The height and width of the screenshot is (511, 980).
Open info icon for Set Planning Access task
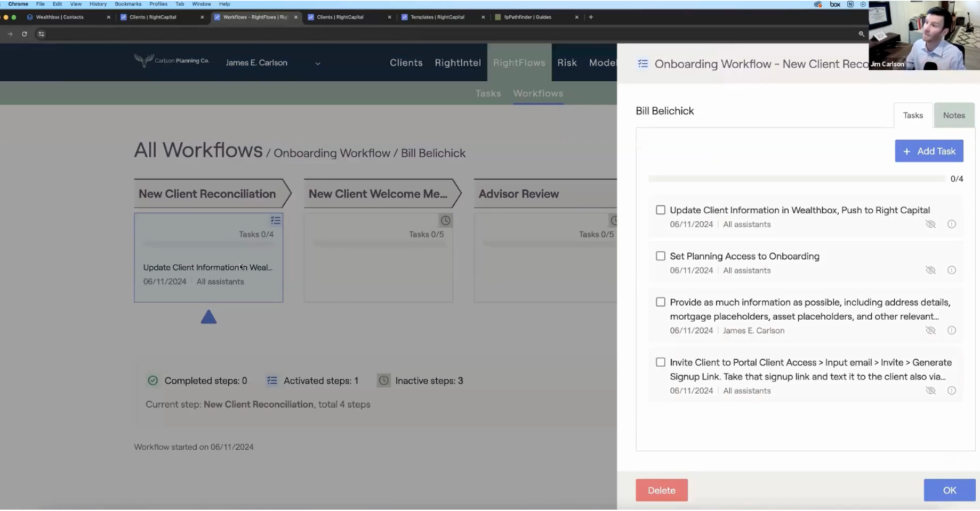click(x=952, y=270)
